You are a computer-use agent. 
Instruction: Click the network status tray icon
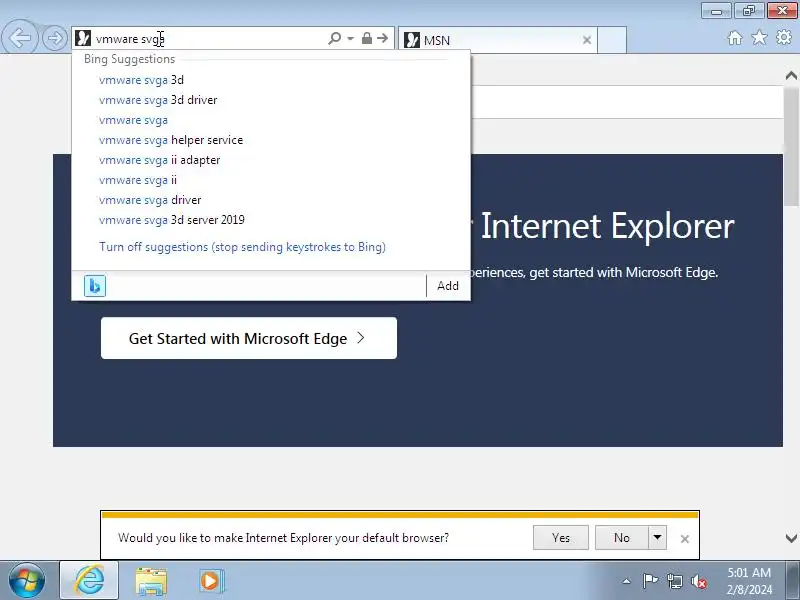674,581
